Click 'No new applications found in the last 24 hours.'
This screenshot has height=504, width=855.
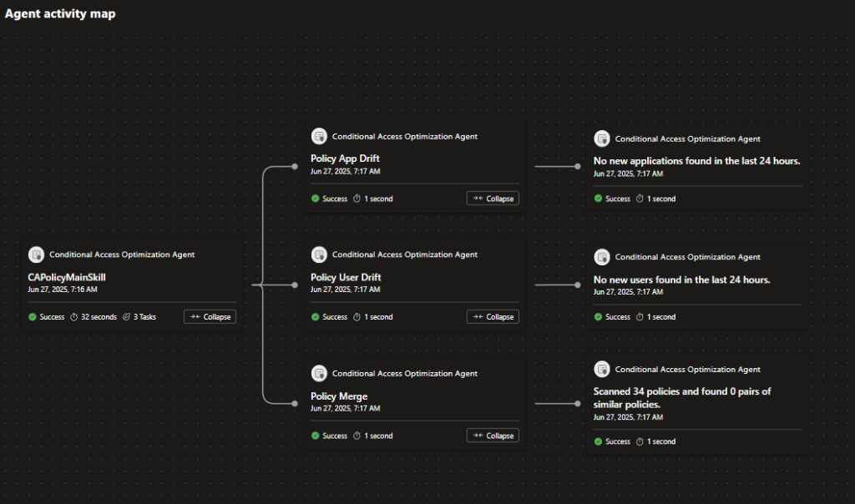point(697,161)
